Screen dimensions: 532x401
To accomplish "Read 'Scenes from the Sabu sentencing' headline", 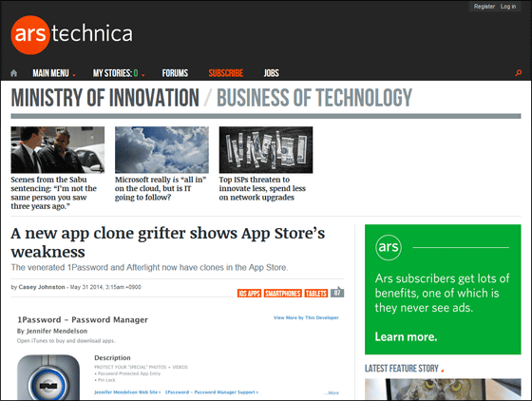I will click(53, 193).
